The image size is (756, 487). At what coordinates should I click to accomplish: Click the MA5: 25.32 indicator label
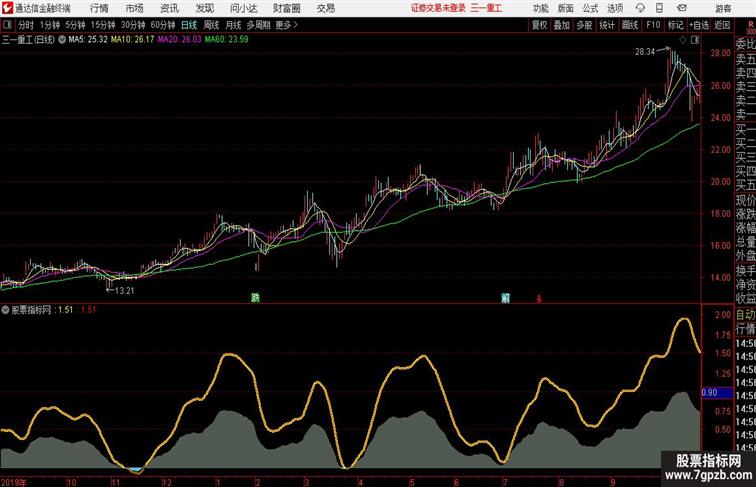click(x=88, y=40)
